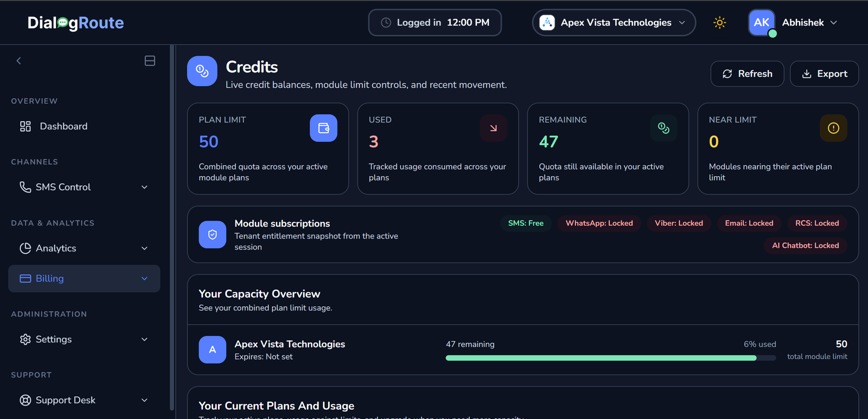Screen dimensions: 868x419
Task: Click the Export button
Action: [824, 74]
